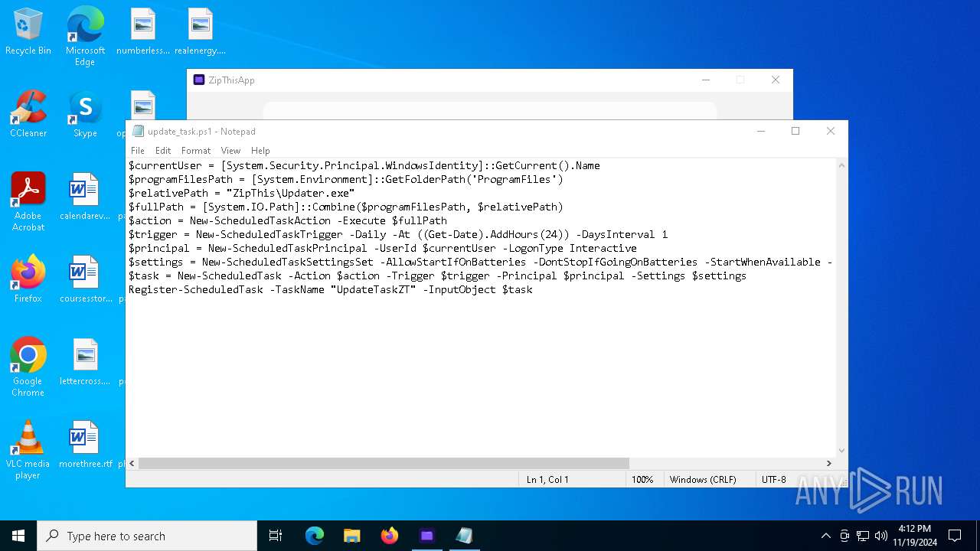Open Google Chrome desktop shortcut
980x551 pixels.
[x=28, y=367]
